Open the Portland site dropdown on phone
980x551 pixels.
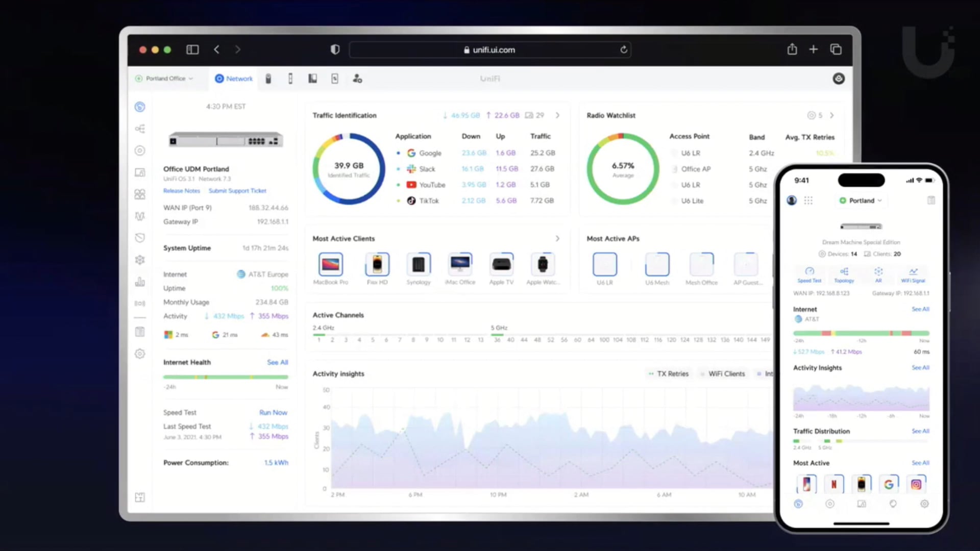tap(861, 201)
